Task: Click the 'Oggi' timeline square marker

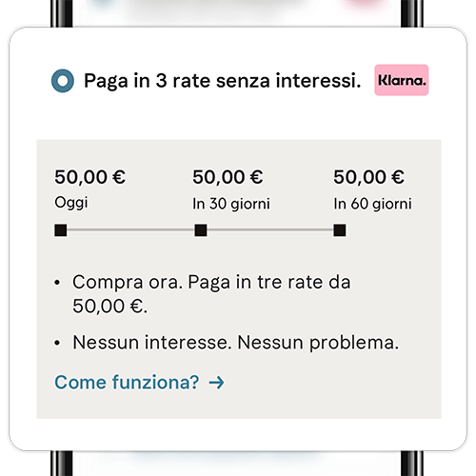Action: pyautogui.click(x=61, y=230)
